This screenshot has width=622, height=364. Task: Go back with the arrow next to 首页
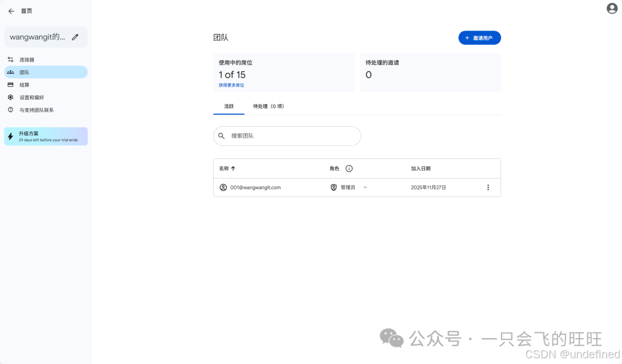coord(11,11)
